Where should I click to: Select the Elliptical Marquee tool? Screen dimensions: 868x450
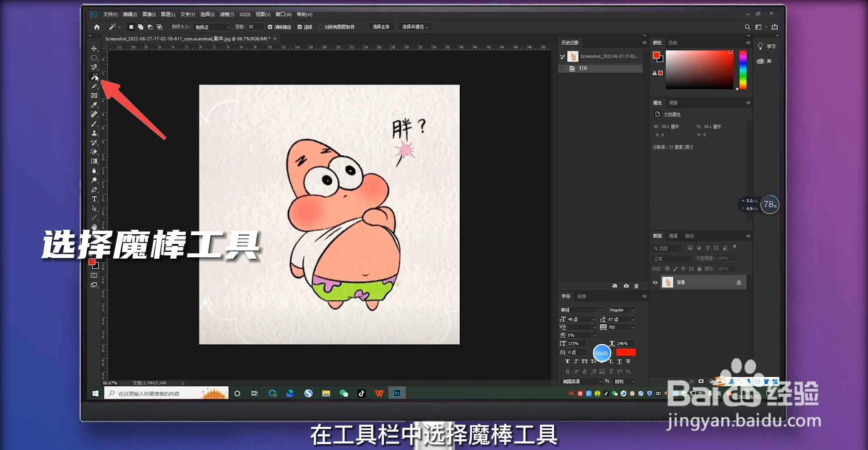click(x=94, y=58)
